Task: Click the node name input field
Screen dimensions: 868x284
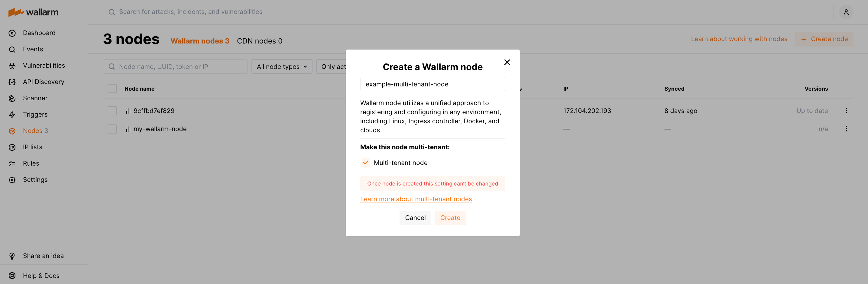Action: coord(433,84)
